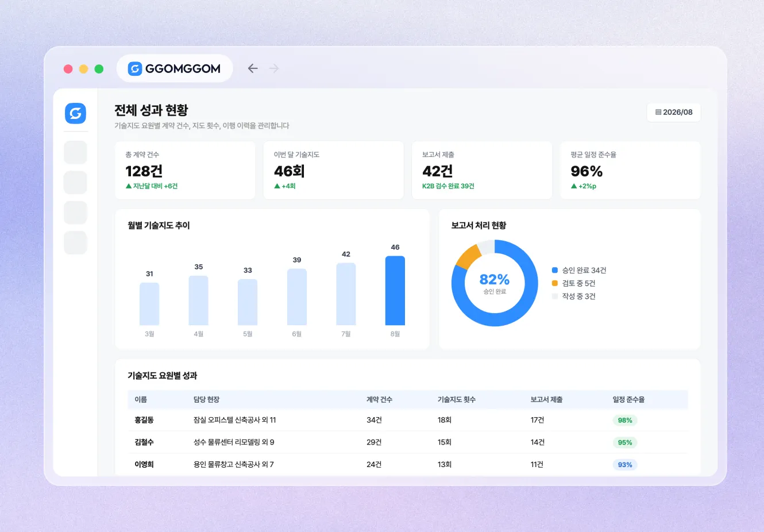Click the 13회 guidance count cell
Viewport: 764px width, 532px height.
pyautogui.click(x=445, y=464)
